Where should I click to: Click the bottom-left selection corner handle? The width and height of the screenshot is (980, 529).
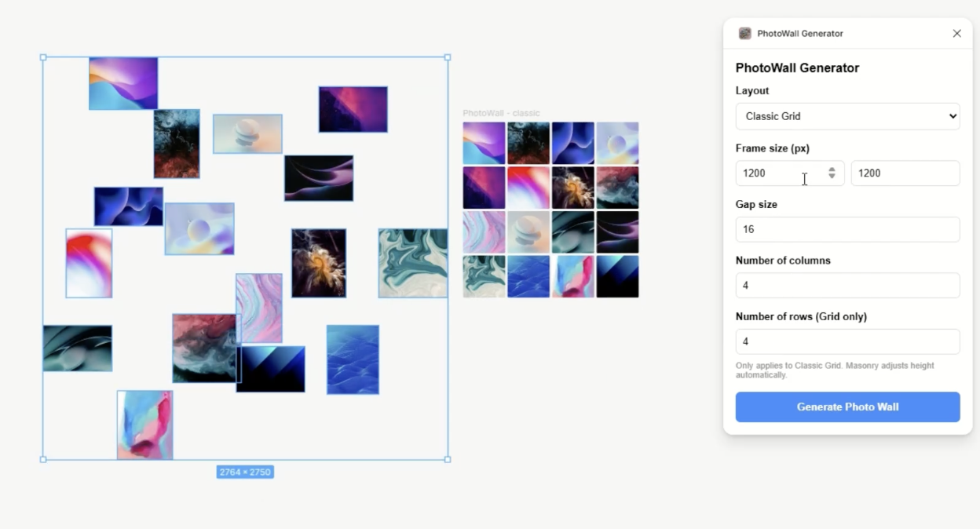pos(43,459)
